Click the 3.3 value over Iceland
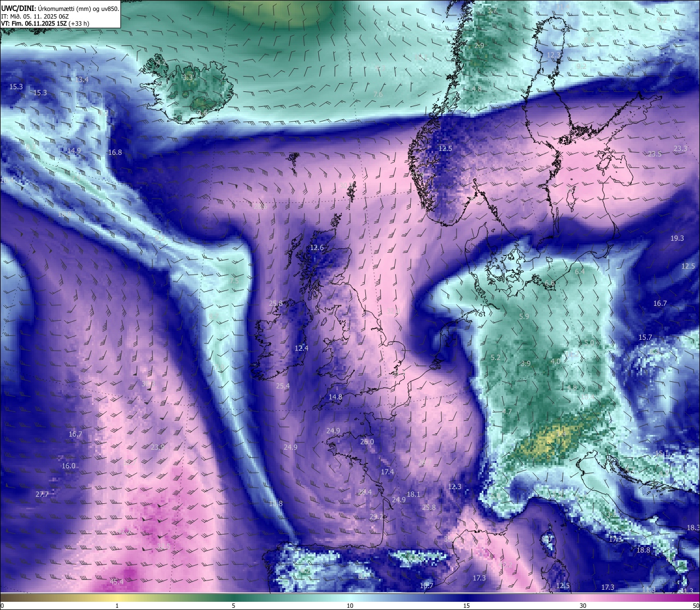This screenshot has height=610, width=700. tap(188, 78)
